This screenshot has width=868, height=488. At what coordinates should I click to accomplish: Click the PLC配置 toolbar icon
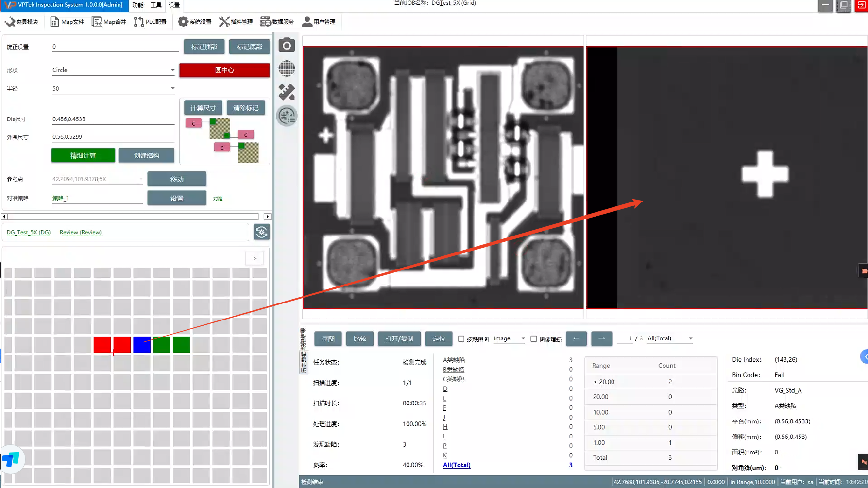150,22
